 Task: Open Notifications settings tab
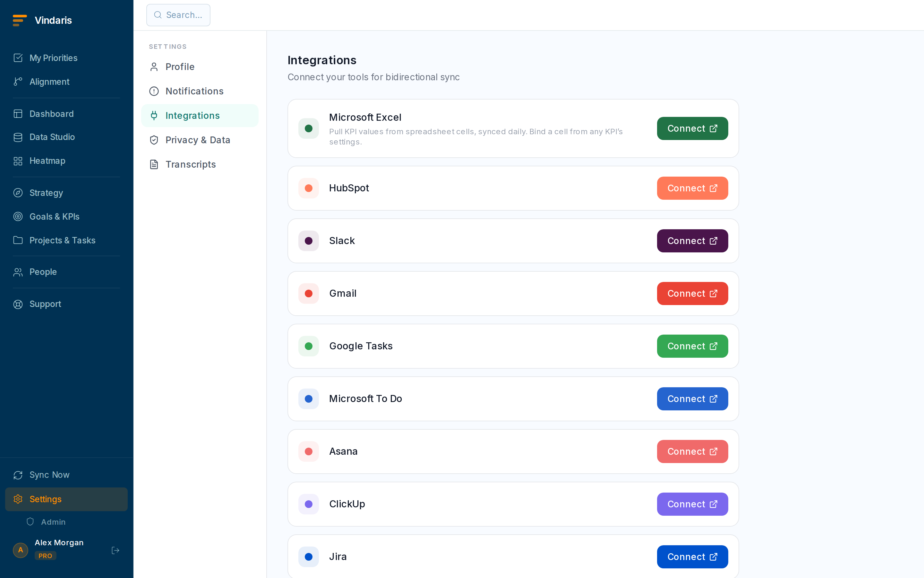coord(200,91)
